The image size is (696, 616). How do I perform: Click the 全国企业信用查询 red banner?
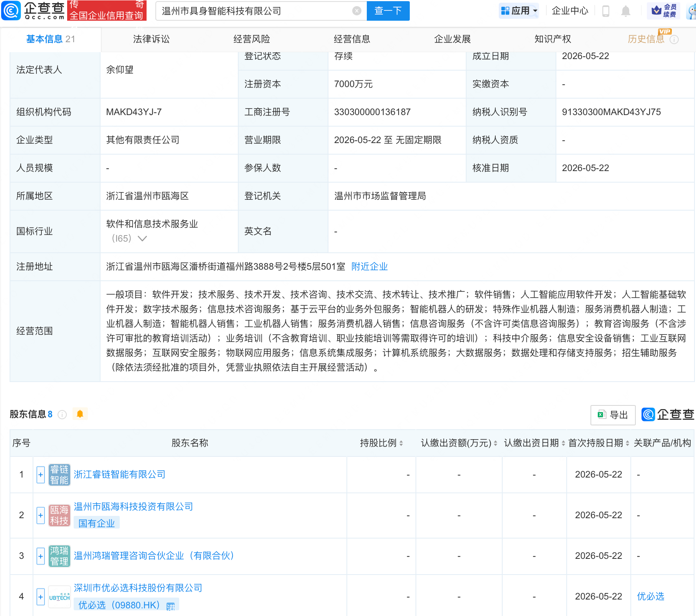tap(107, 10)
